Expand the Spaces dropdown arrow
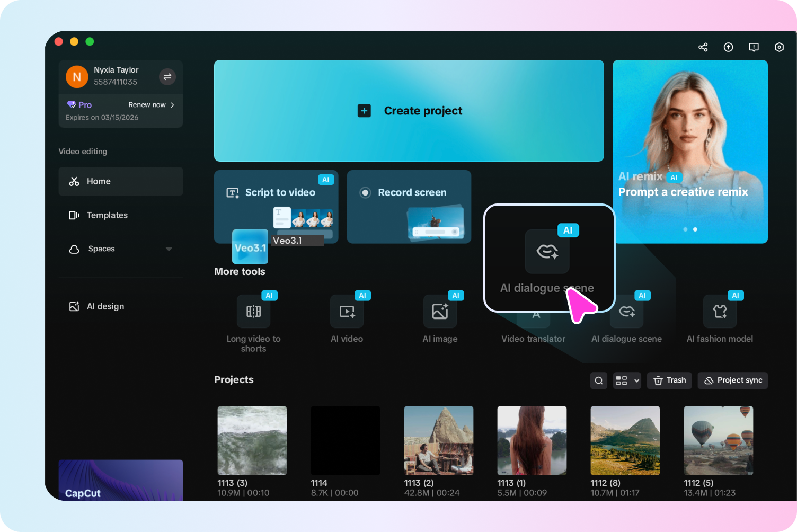Viewport: 797px width, 532px height. [169, 249]
